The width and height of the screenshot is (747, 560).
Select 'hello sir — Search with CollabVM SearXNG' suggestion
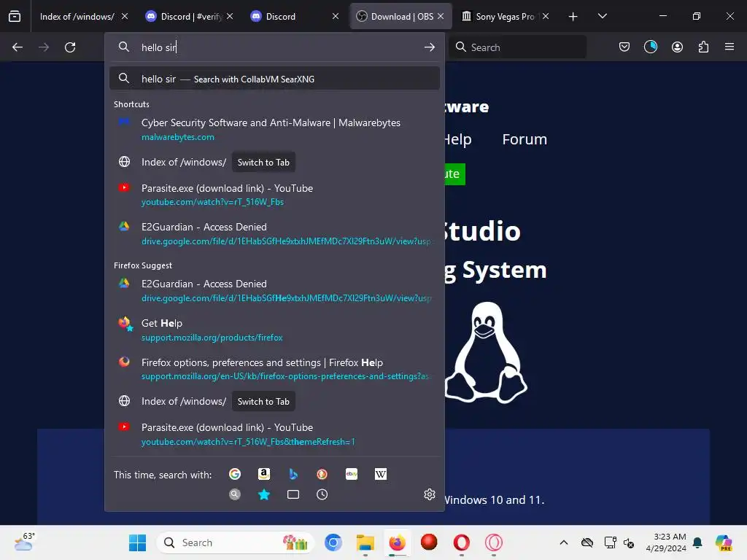274,79
